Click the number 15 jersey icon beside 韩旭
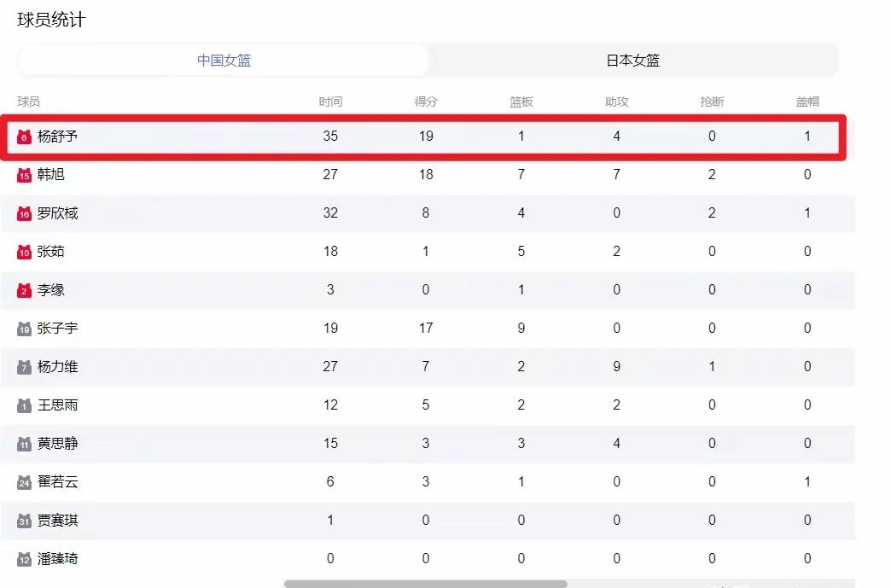 [x=24, y=175]
